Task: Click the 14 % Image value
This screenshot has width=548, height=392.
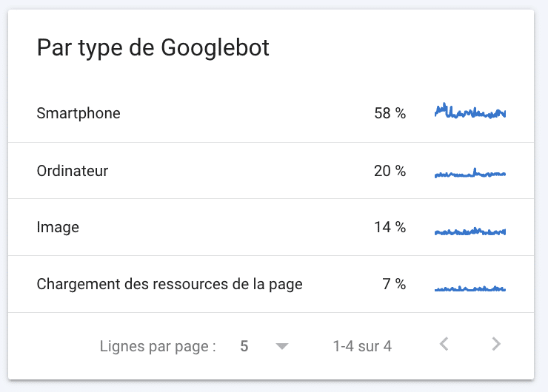Action: tap(390, 227)
